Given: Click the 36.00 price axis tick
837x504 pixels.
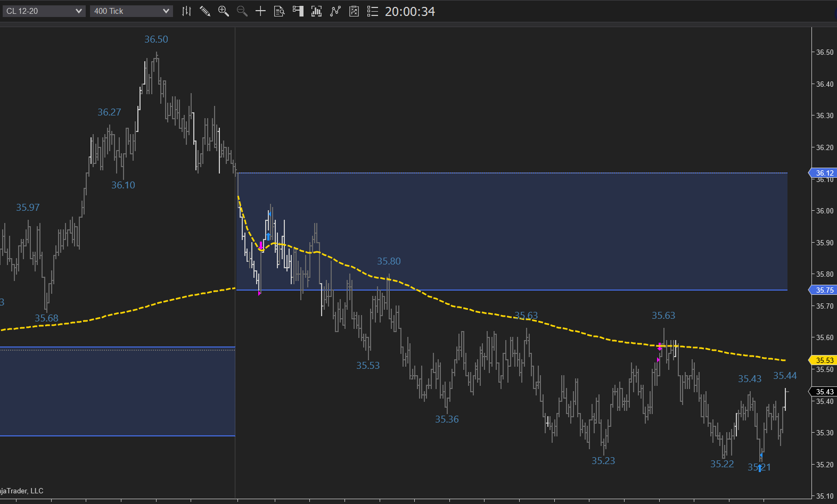Looking at the screenshot, I should pos(825,211).
